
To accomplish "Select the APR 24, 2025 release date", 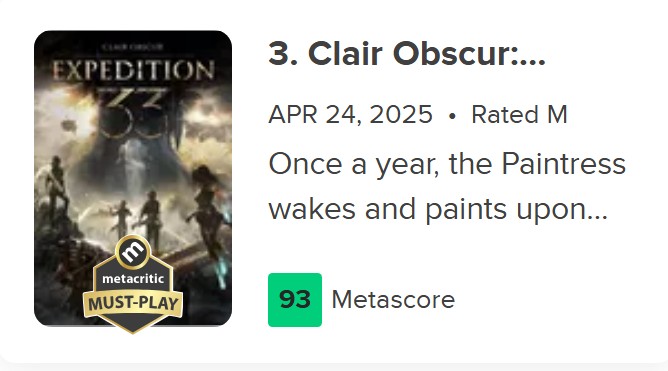I will tap(350, 115).
